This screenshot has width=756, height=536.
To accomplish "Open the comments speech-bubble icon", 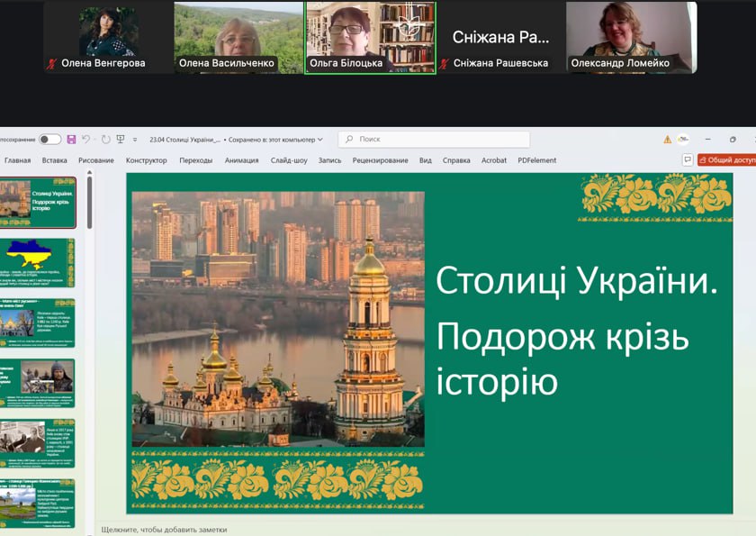I will (688, 160).
